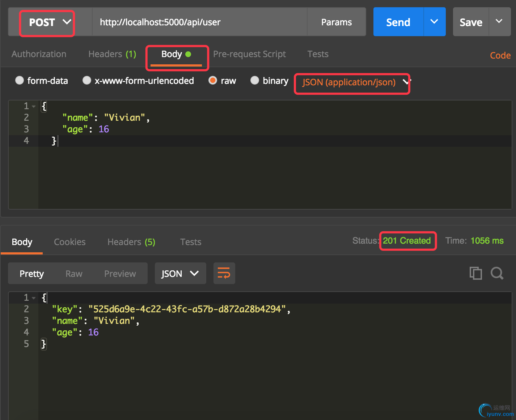Screen dimensions: 516x420
Task: Select the form-data radio option
Action: (20, 80)
